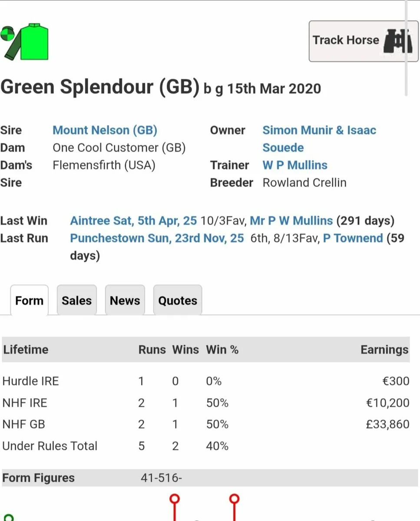Click the second red form chart marker
420x521 pixels.
pyautogui.click(x=235, y=499)
